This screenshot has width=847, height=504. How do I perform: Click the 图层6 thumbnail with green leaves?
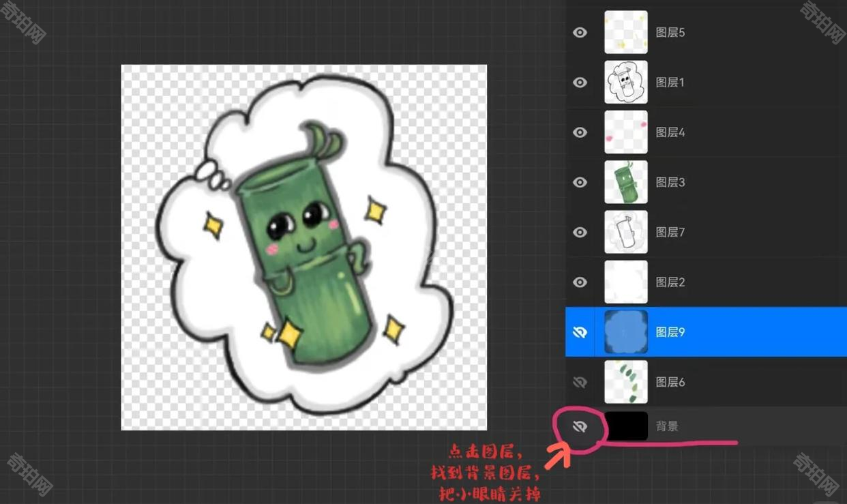point(626,382)
